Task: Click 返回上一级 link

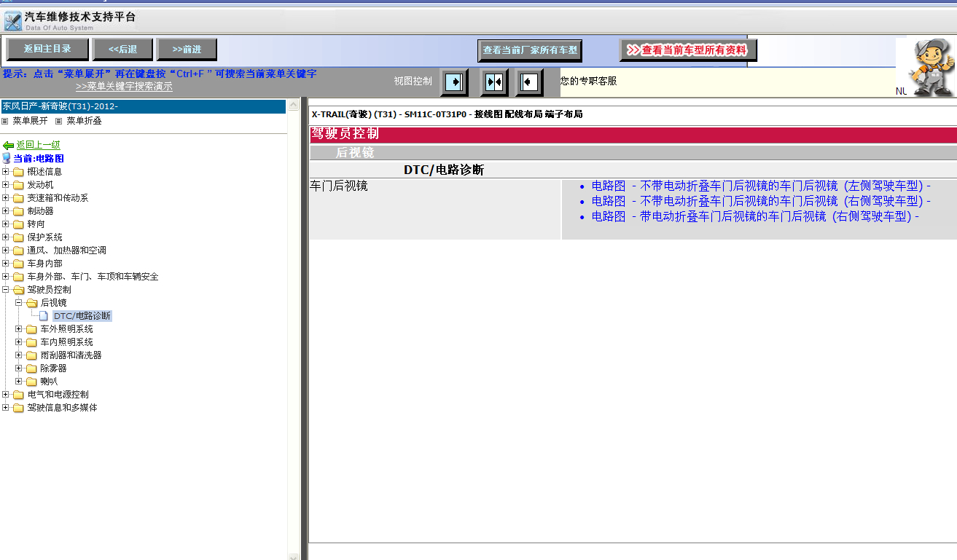Action: 39,146
